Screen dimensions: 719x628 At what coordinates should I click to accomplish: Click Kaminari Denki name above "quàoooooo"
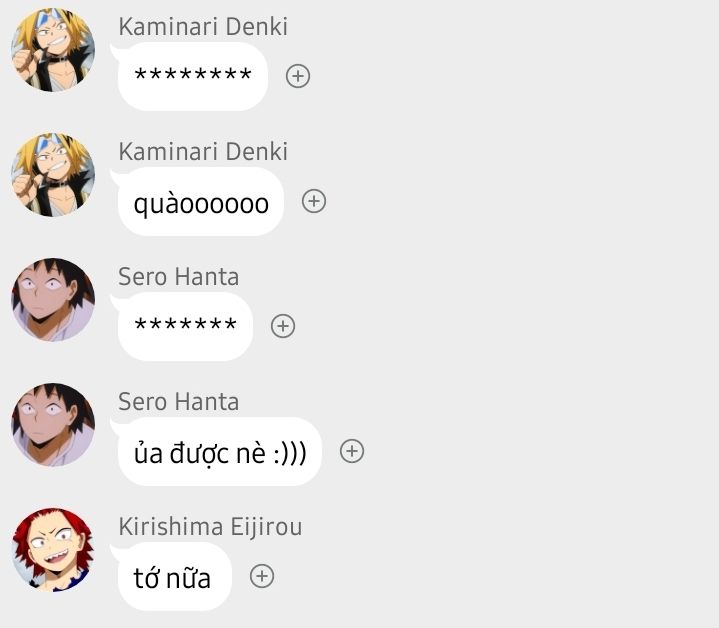click(203, 152)
